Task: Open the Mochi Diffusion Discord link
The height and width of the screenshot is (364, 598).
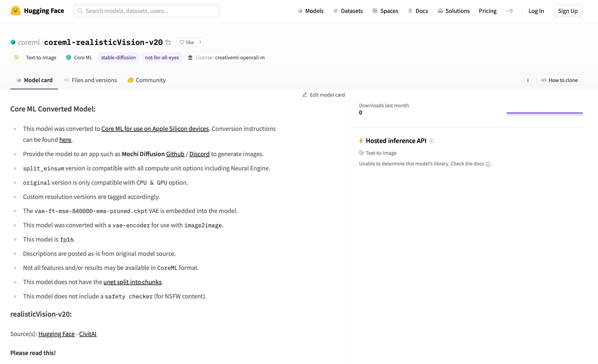Action: click(199, 154)
